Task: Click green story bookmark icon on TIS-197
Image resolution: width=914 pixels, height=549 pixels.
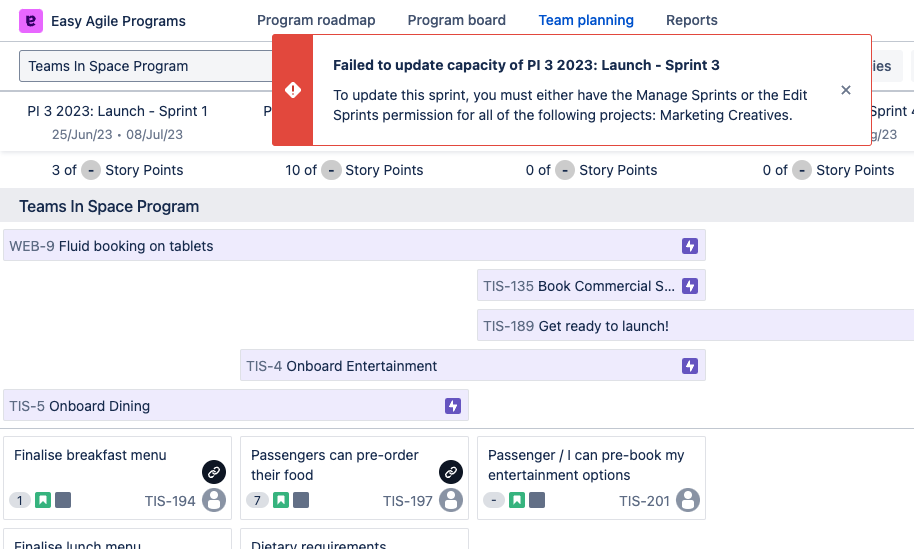Action: pyautogui.click(x=281, y=500)
